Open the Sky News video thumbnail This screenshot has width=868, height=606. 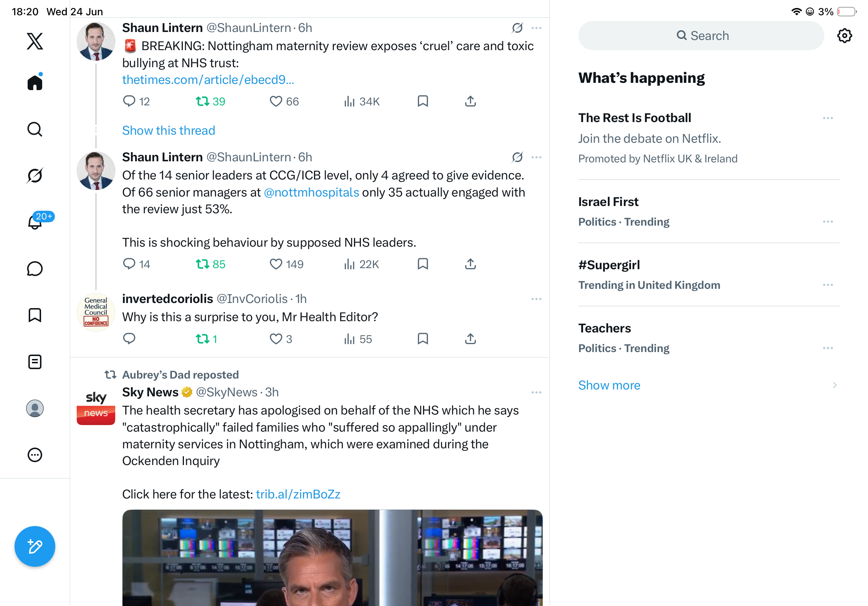point(332,558)
